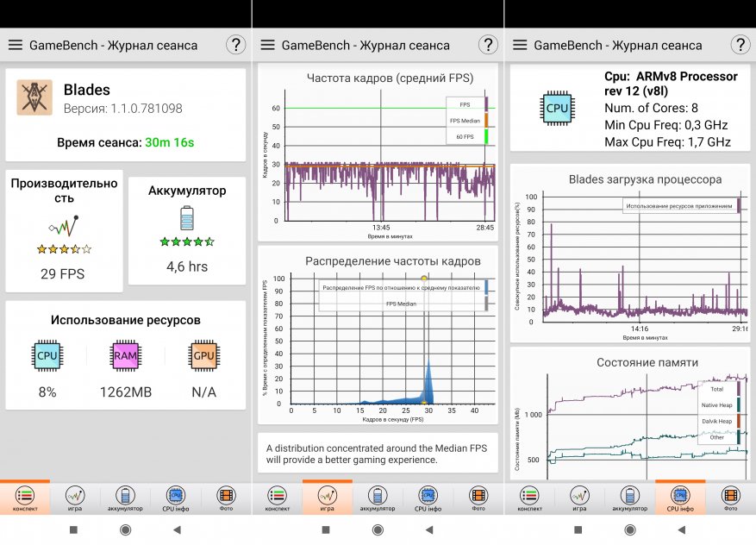Switch to аккумулятор tab in left screen
Image resolution: width=756 pixels, height=545 pixels.
pyautogui.click(x=125, y=498)
